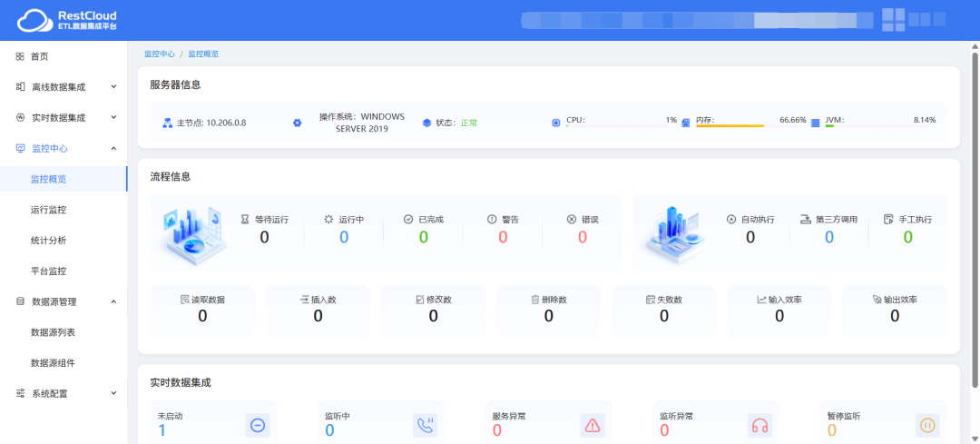The width and height of the screenshot is (980, 444).
Task: Click the 修改数 statistic card
Action: pos(433,311)
